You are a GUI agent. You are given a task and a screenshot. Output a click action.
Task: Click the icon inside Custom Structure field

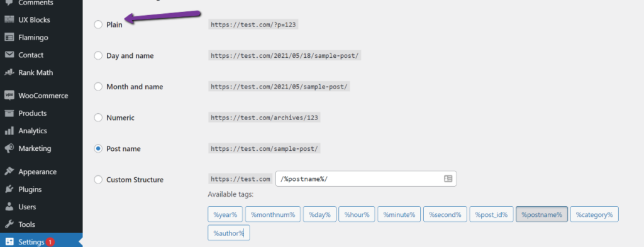[448, 179]
